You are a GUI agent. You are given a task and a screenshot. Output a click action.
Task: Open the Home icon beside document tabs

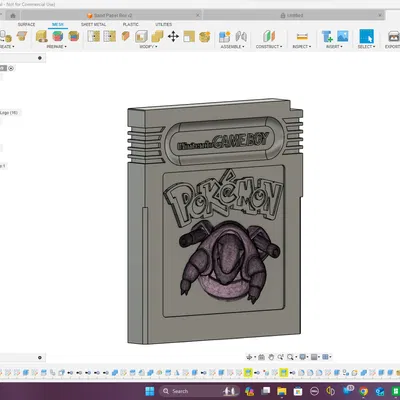tap(13, 16)
